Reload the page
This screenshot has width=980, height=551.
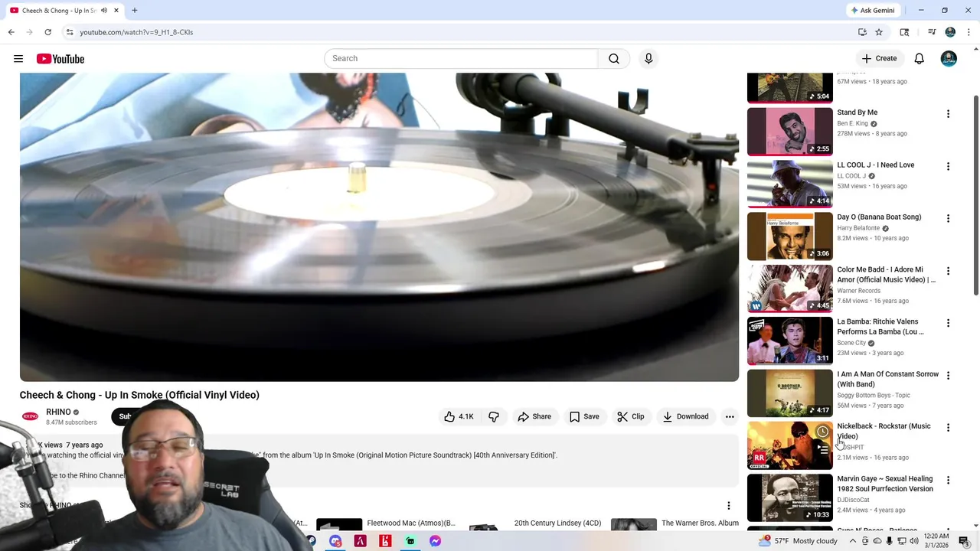[x=47, y=32]
